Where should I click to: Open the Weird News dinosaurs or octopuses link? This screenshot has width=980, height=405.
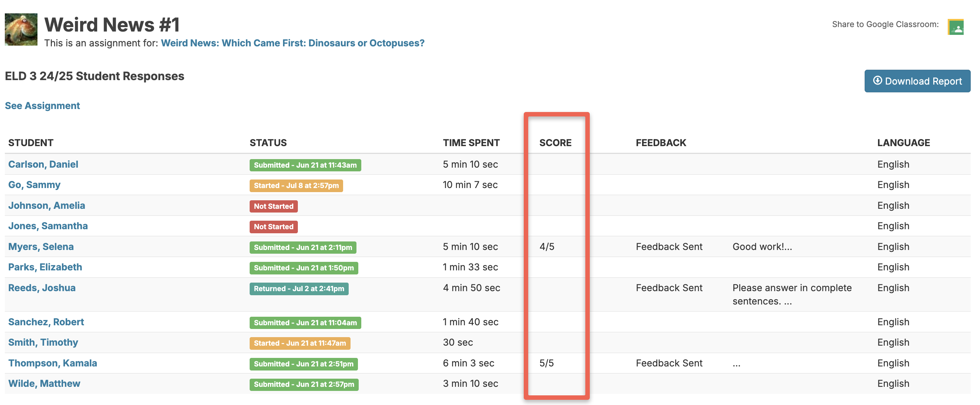pos(293,43)
